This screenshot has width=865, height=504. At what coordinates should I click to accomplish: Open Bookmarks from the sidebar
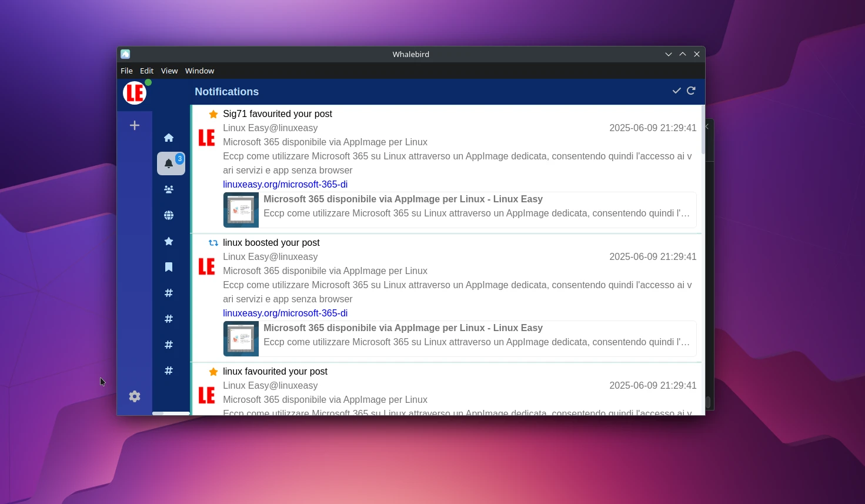point(169,267)
